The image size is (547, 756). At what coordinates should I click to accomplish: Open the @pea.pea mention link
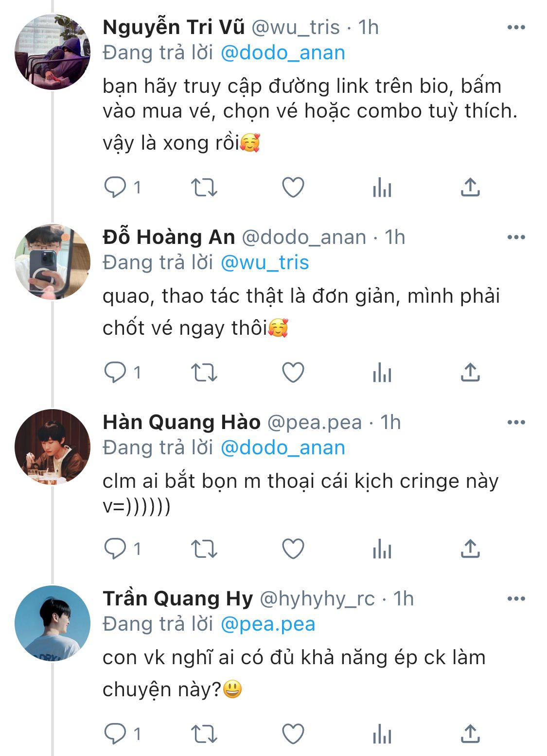[267, 624]
